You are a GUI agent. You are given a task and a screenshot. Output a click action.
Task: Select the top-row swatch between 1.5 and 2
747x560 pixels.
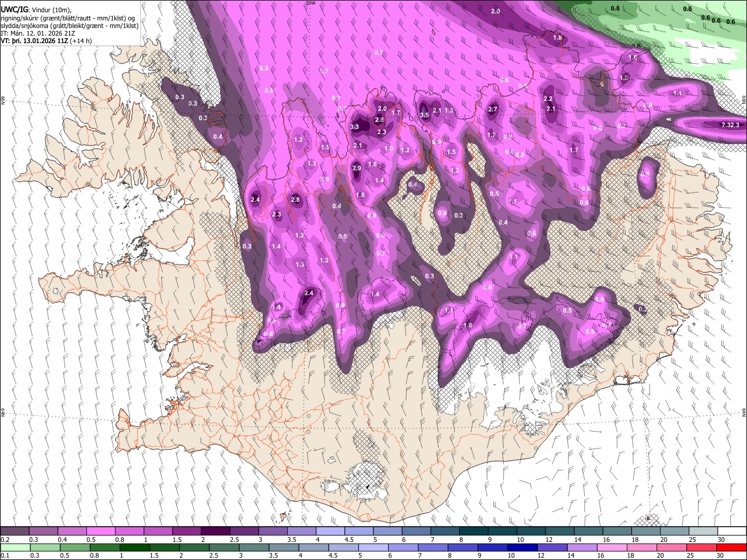(x=186, y=531)
